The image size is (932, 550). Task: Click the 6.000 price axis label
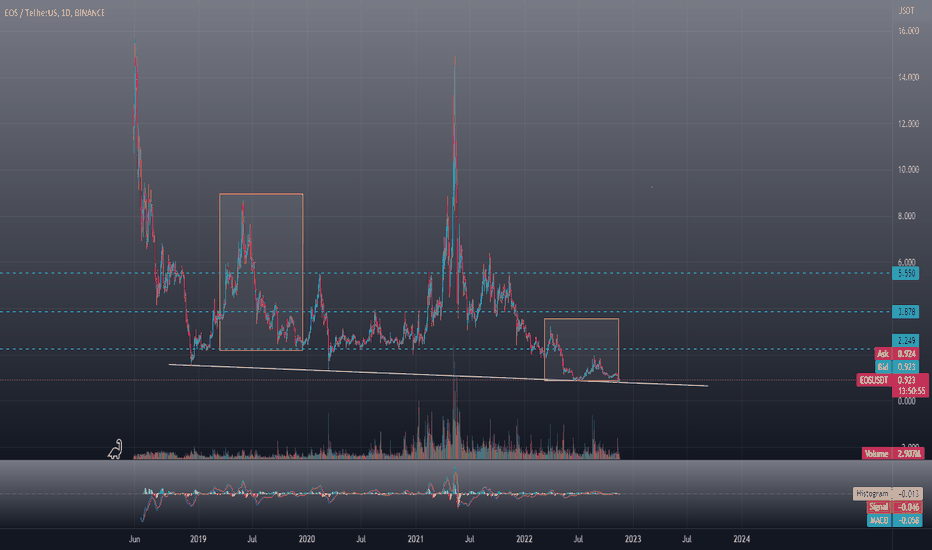[907, 262]
